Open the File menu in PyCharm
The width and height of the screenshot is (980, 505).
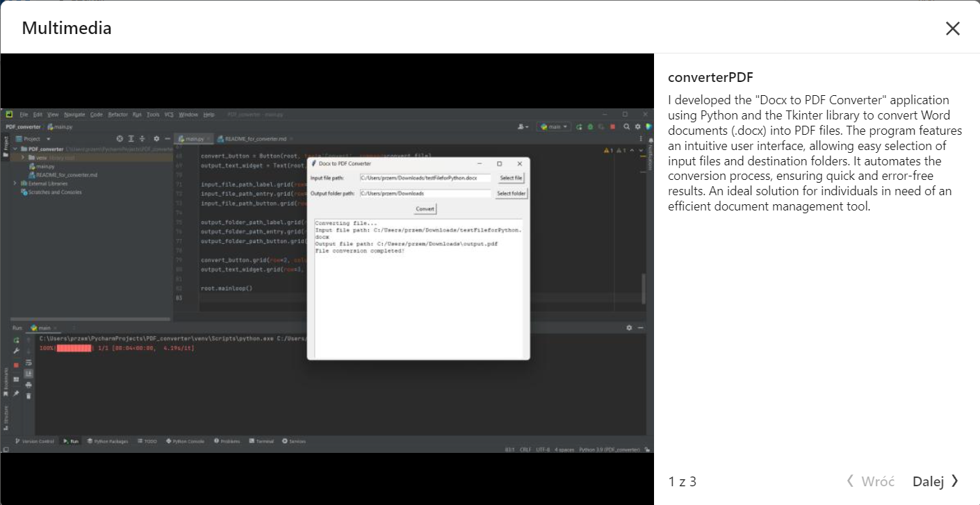[x=24, y=115]
